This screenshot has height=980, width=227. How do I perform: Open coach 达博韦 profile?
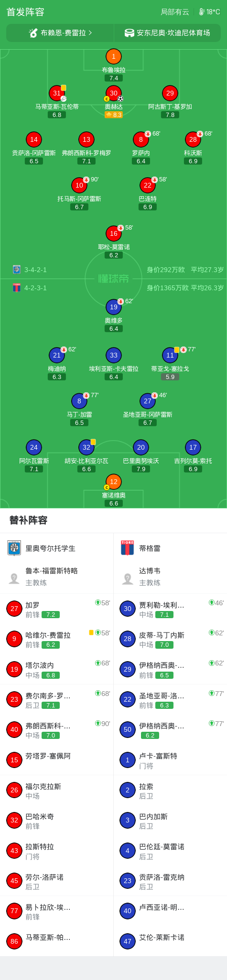coord(170,577)
